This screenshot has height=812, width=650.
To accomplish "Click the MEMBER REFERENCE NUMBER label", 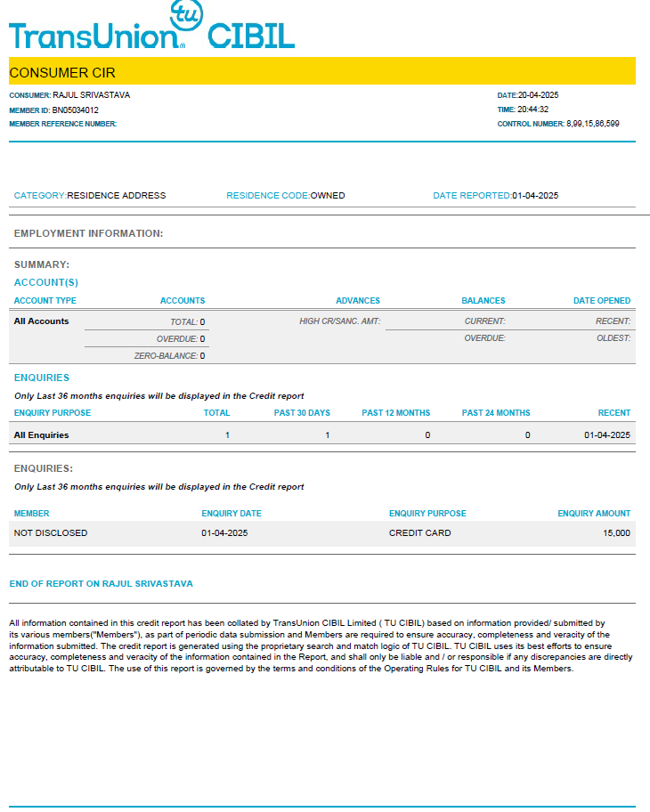I will point(62,124).
